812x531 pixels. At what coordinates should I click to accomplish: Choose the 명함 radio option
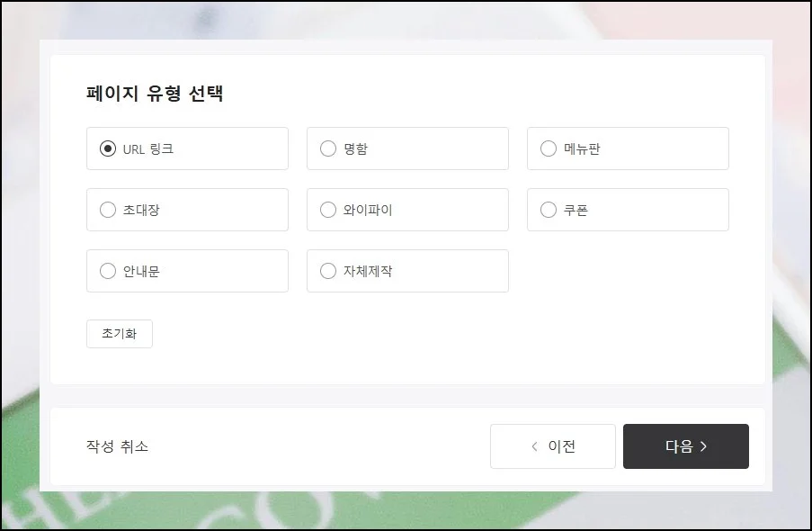tap(328, 148)
